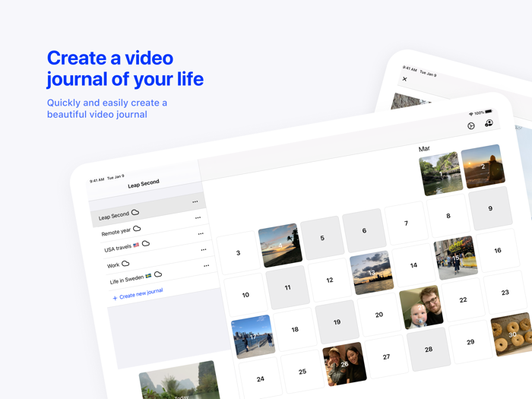
Task: Click the cloud icon next to USA travels
Action: tap(146, 243)
